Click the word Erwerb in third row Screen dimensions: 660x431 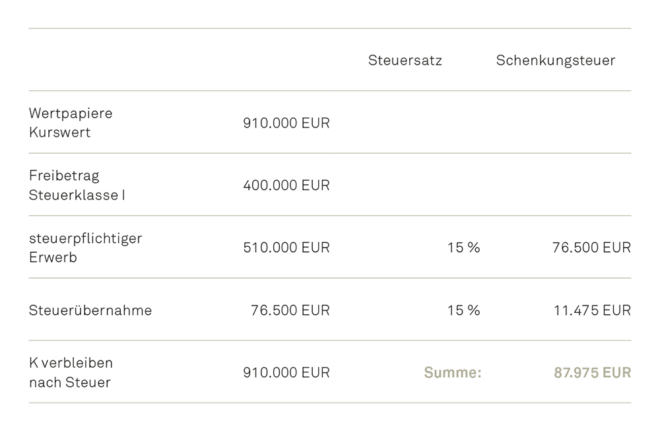(53, 257)
